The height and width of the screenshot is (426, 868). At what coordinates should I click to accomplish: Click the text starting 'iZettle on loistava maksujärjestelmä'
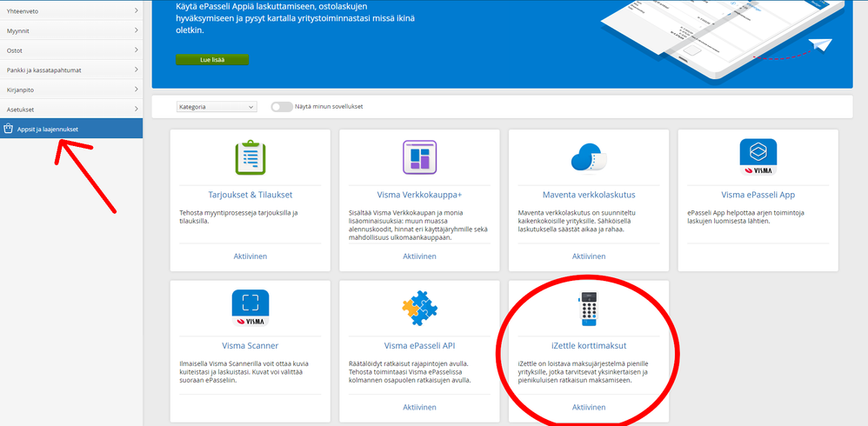[583, 372]
